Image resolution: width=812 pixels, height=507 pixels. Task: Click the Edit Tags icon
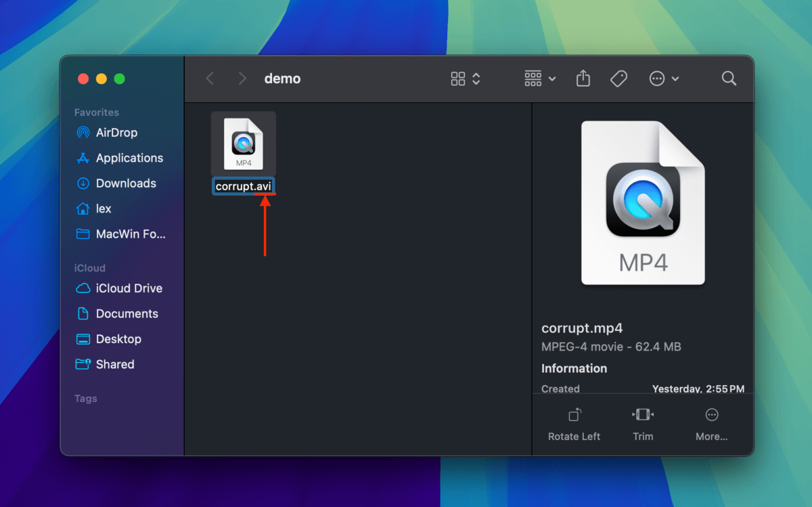618,79
